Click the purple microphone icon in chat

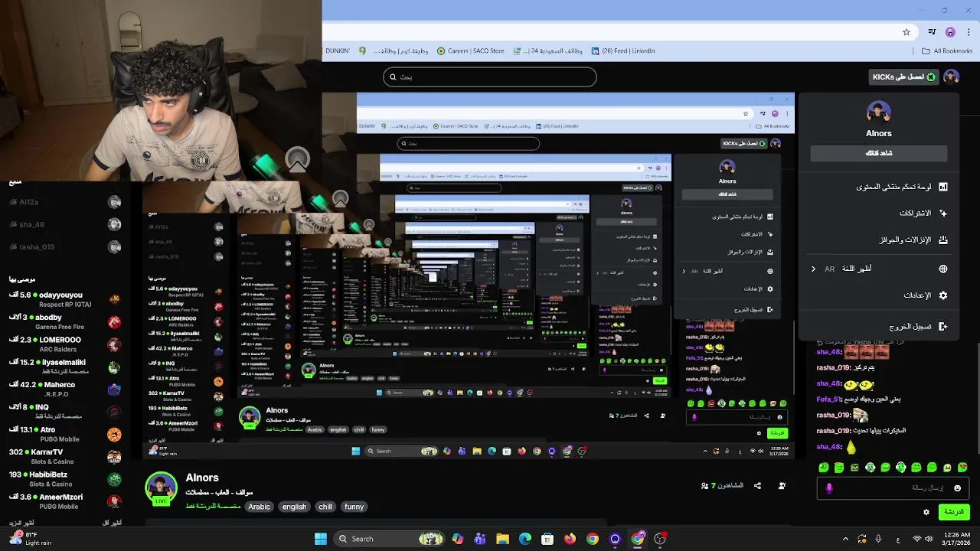pyautogui.click(x=829, y=488)
